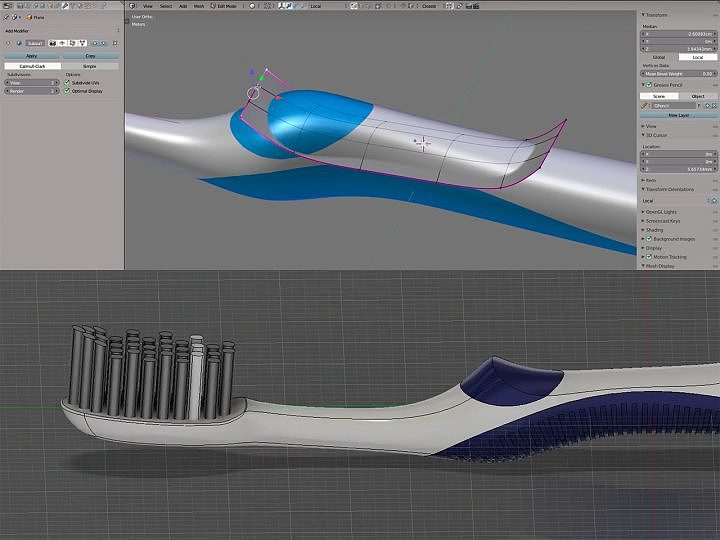Click the OpenGL render image camera icon
Viewport: 720px width, 540px height.
coord(468,6)
